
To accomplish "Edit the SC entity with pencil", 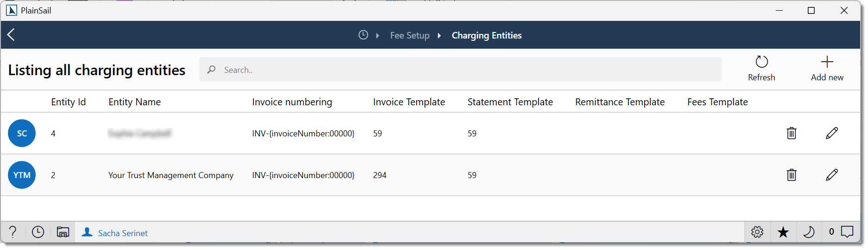I will (832, 134).
